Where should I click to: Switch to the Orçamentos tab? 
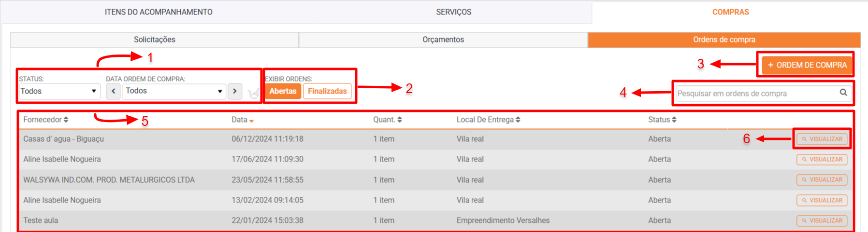click(x=443, y=40)
